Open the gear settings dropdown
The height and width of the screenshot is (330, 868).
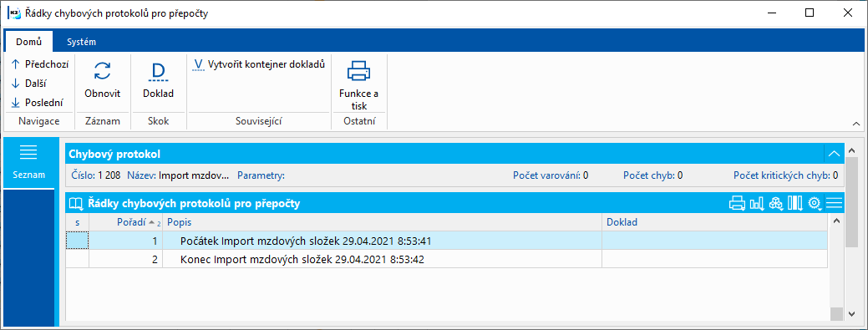click(815, 204)
